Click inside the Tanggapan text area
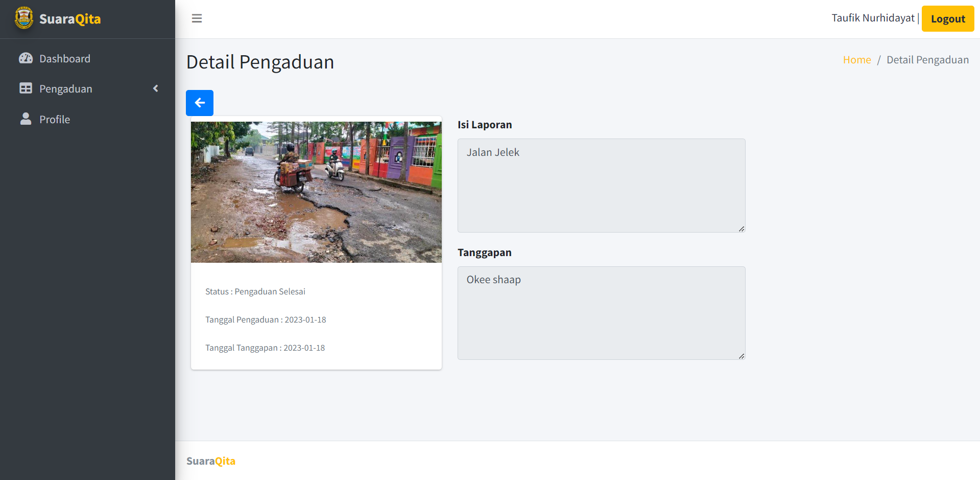This screenshot has width=980, height=480. (x=601, y=312)
